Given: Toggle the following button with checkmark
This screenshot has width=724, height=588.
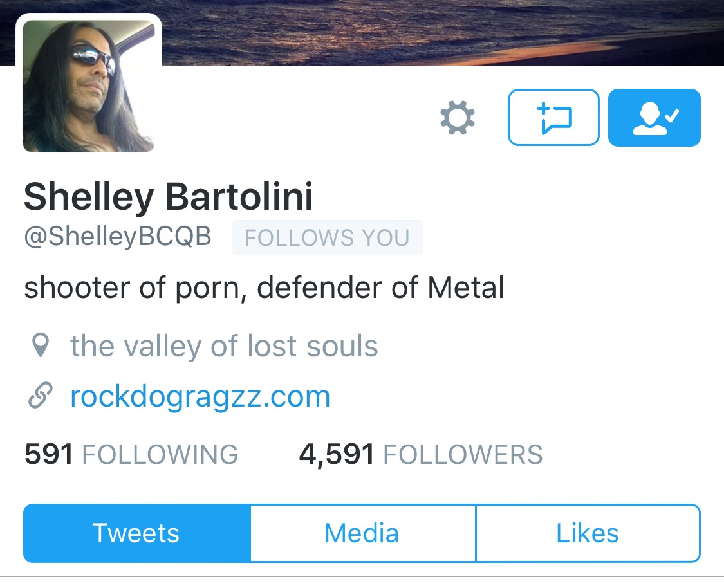Looking at the screenshot, I should pos(654,117).
